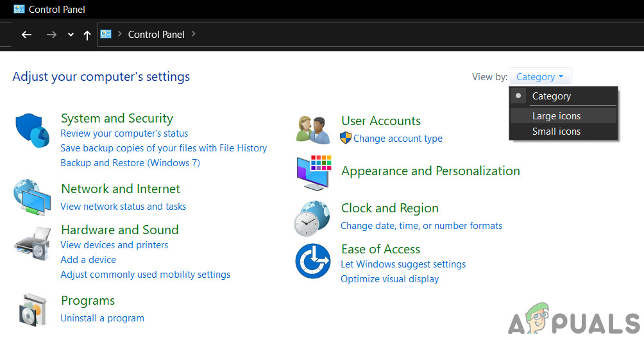Open the View by Category dropdown

coord(539,77)
